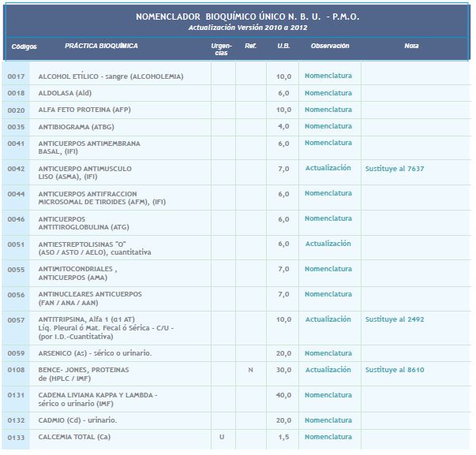Screen dimensions: 476x455
Task: Select code 0056 cell
Action: [16, 295]
